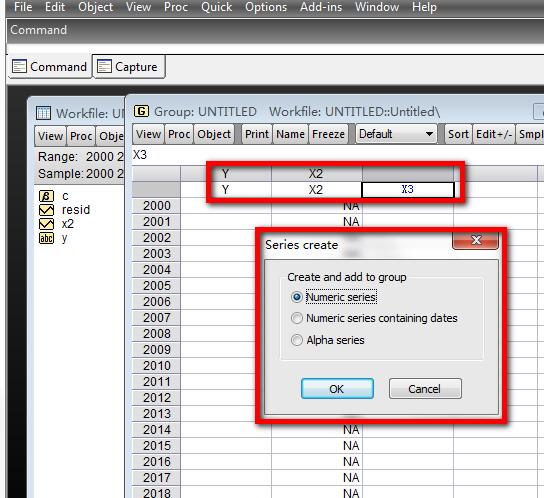Click the Freeze button
This screenshot has width=544, height=498.
[328, 134]
